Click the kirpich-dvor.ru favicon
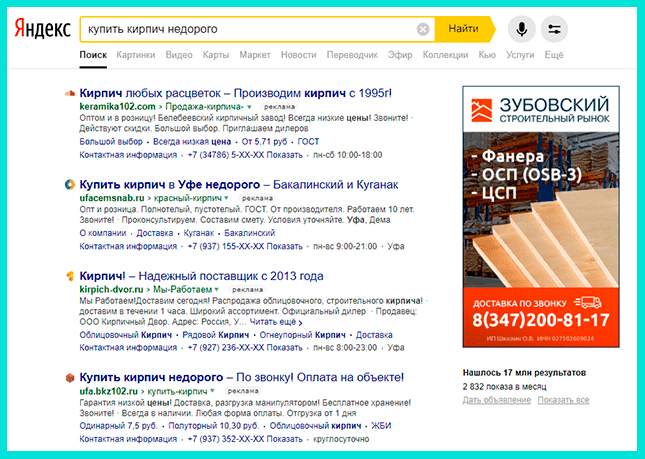This screenshot has width=645, height=459. click(x=70, y=276)
